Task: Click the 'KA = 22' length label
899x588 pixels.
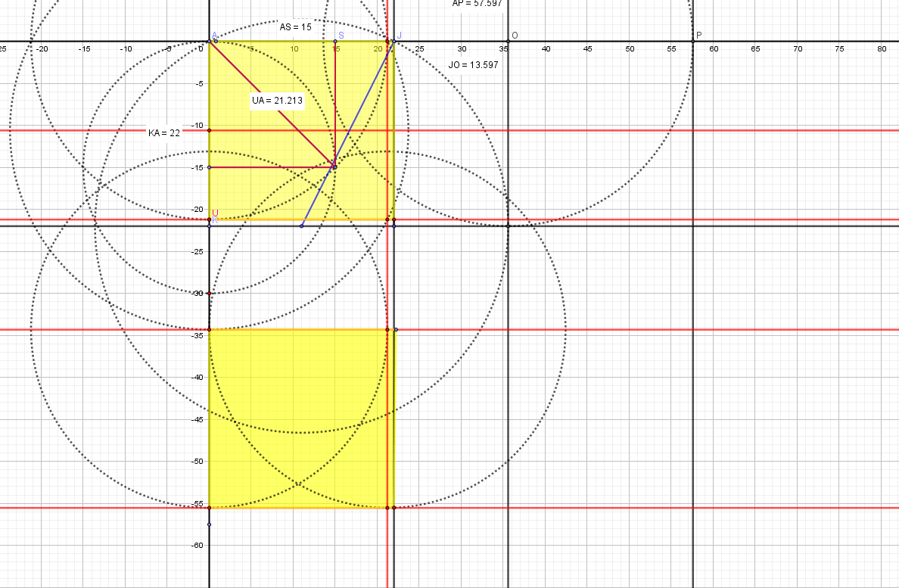Action: click(x=164, y=132)
